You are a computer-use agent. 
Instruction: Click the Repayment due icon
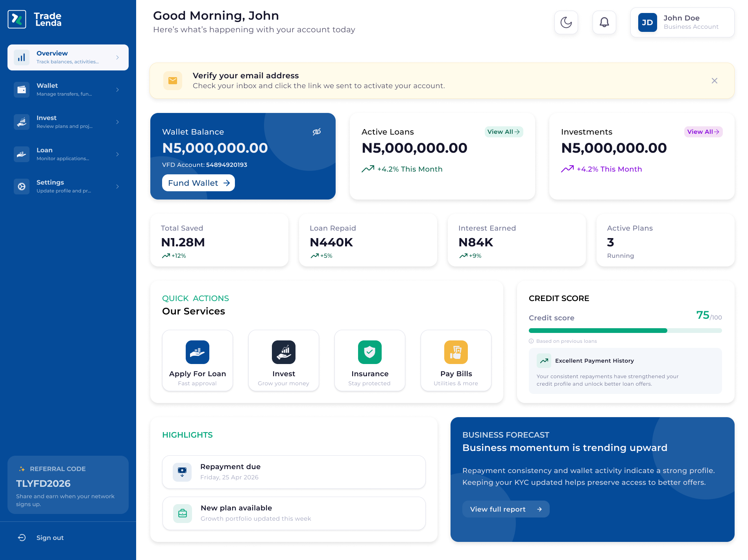click(x=182, y=472)
